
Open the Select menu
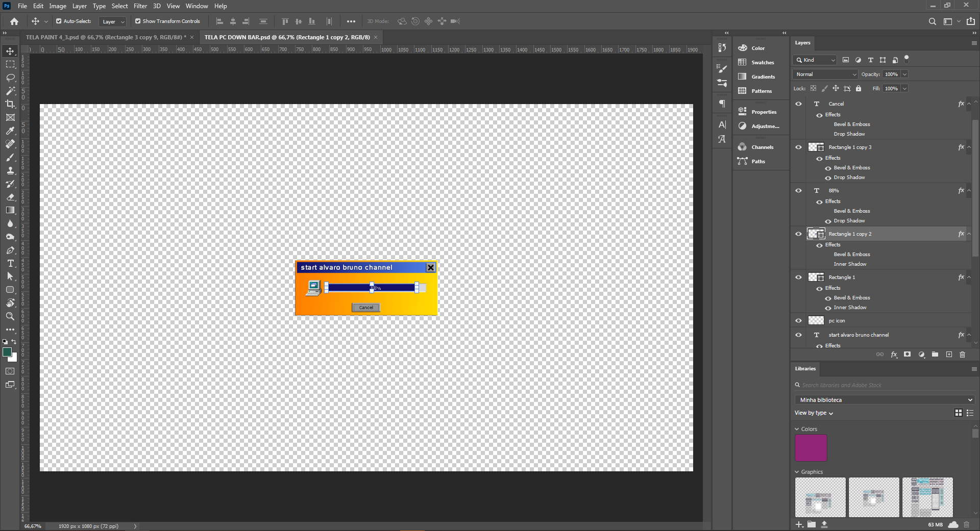pos(120,6)
